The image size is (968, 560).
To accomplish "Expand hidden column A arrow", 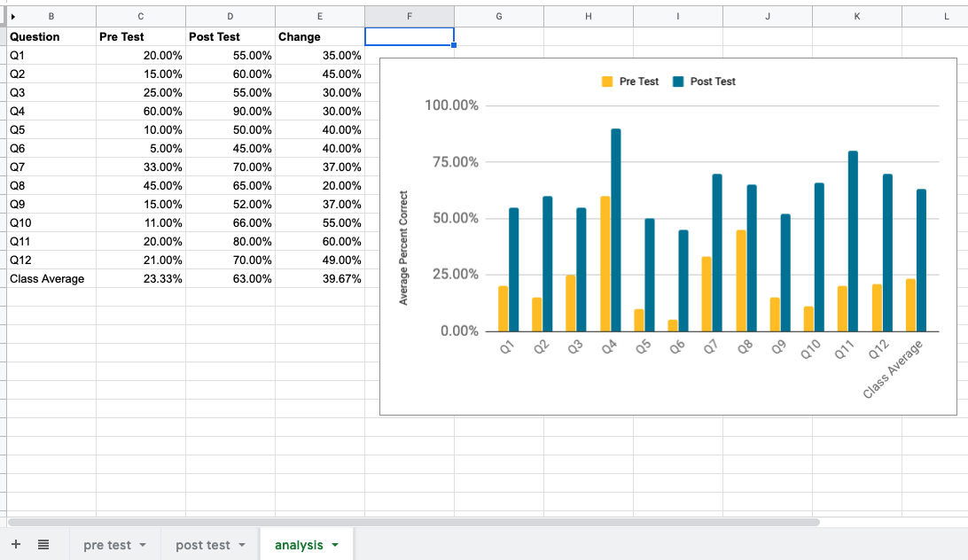I will [12, 15].
